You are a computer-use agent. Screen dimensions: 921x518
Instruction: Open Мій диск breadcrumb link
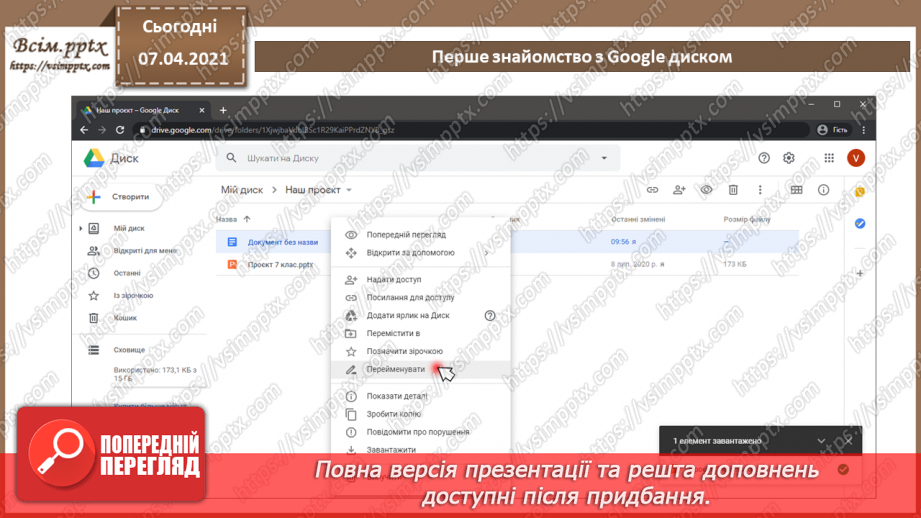click(241, 190)
